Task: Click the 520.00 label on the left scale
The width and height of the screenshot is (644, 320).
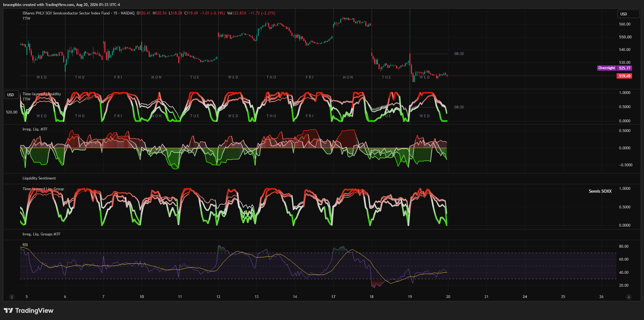Action: pyautogui.click(x=12, y=112)
